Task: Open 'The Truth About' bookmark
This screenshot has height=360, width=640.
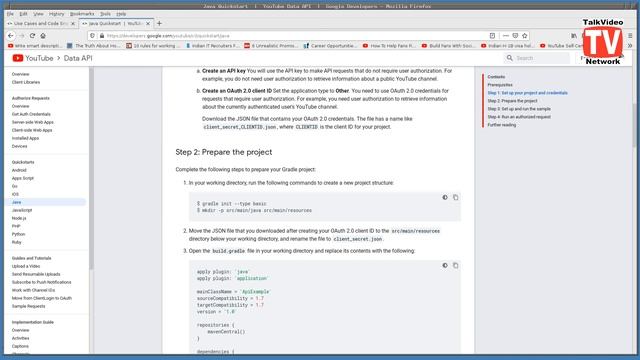Action: click(x=93, y=46)
